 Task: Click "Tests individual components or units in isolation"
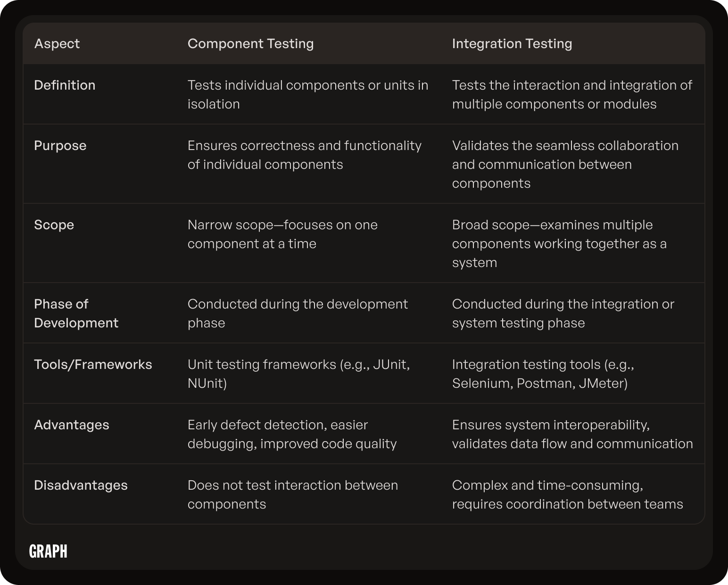[x=308, y=94]
